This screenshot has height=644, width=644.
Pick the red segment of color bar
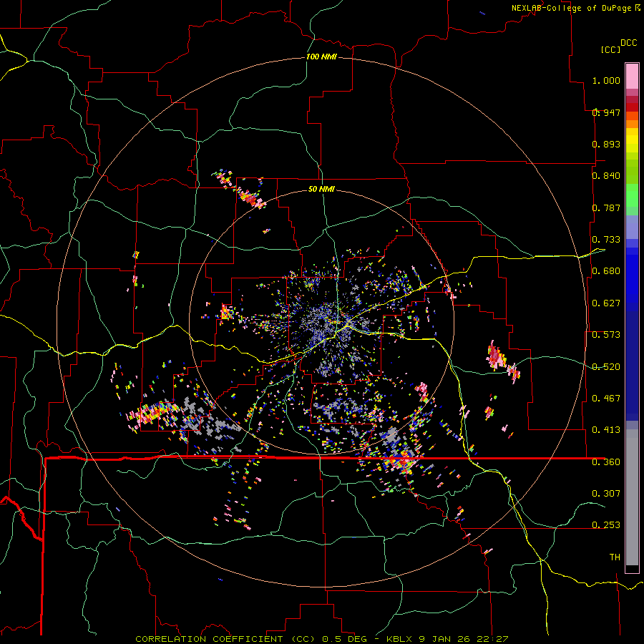[632, 107]
